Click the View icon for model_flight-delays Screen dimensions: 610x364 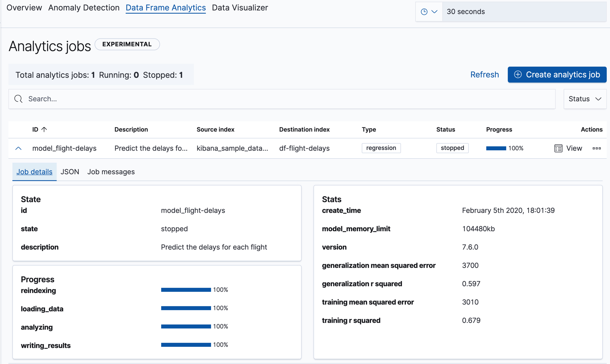point(559,148)
